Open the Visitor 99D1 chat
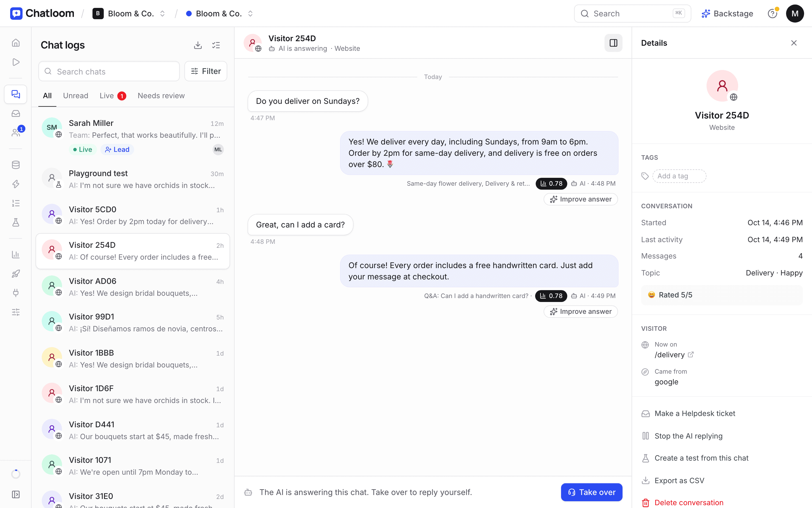This screenshot has width=812, height=508. coord(133,323)
